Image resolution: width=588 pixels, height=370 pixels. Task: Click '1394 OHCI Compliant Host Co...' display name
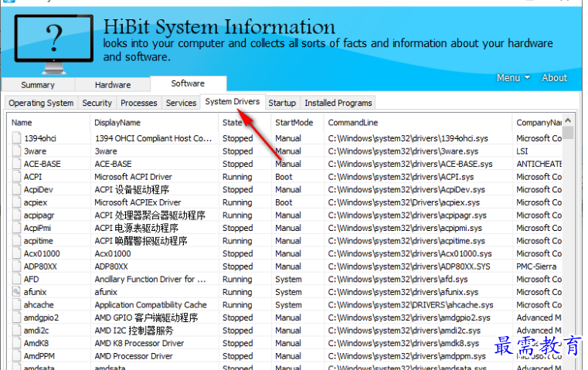154,138
